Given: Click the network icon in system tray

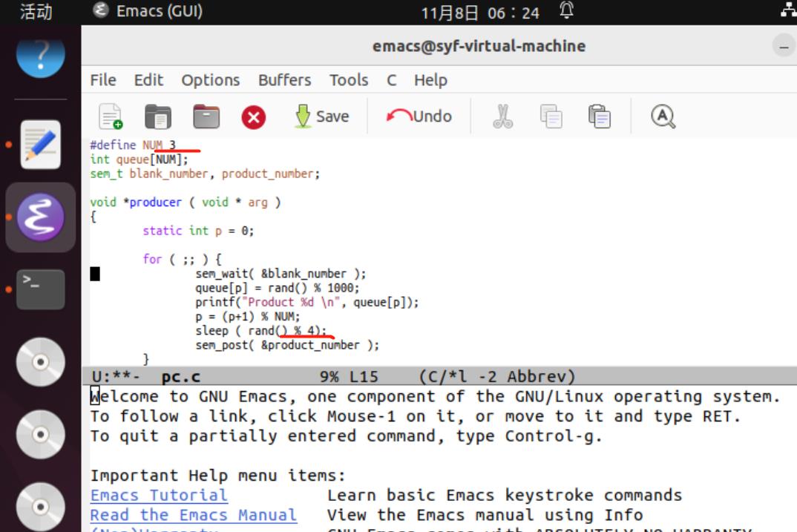Looking at the screenshot, I should coord(788,9).
